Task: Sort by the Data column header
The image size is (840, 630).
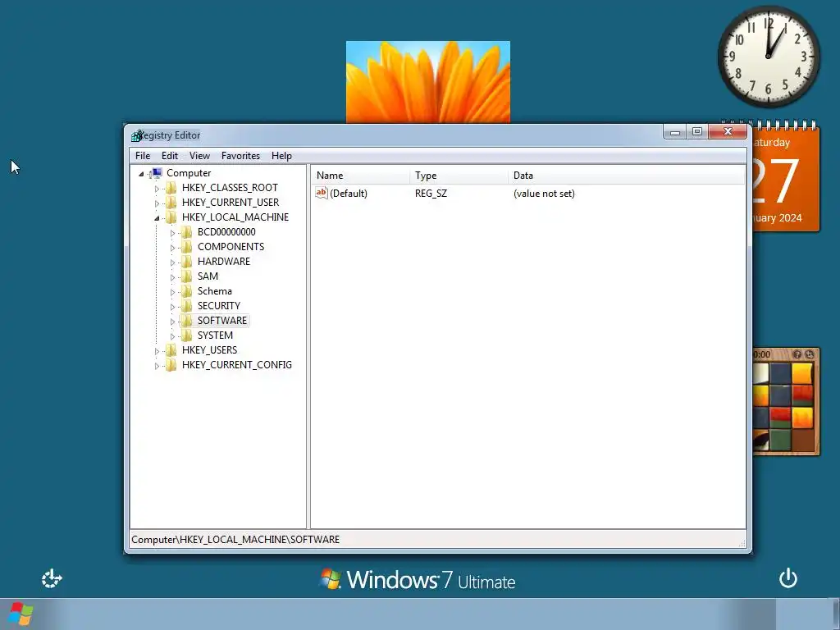Action: coord(627,176)
